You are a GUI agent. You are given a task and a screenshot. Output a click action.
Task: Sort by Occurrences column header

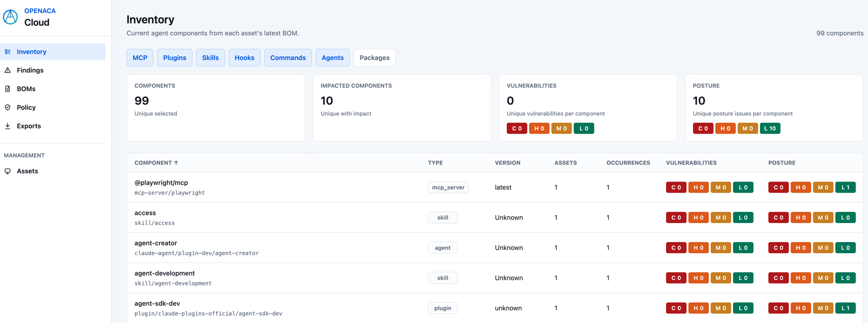click(628, 163)
